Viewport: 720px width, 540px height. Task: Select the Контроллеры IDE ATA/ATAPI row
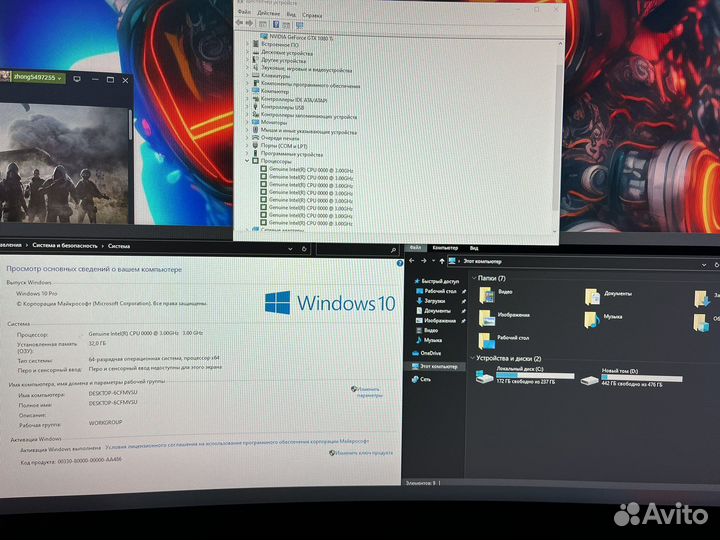coord(290,100)
